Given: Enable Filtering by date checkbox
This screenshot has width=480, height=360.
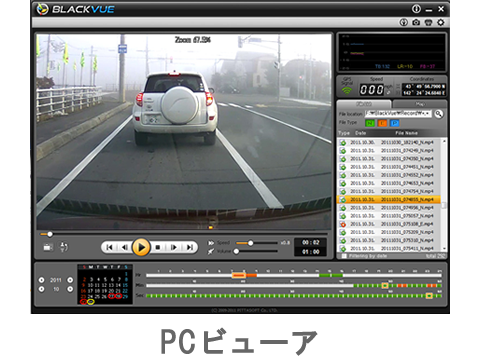Looking at the screenshot, I should pyautogui.click(x=344, y=256).
